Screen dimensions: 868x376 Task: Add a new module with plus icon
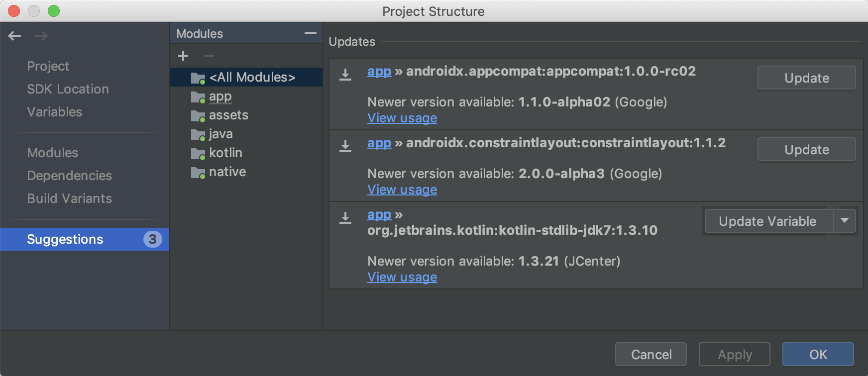pyautogui.click(x=183, y=56)
